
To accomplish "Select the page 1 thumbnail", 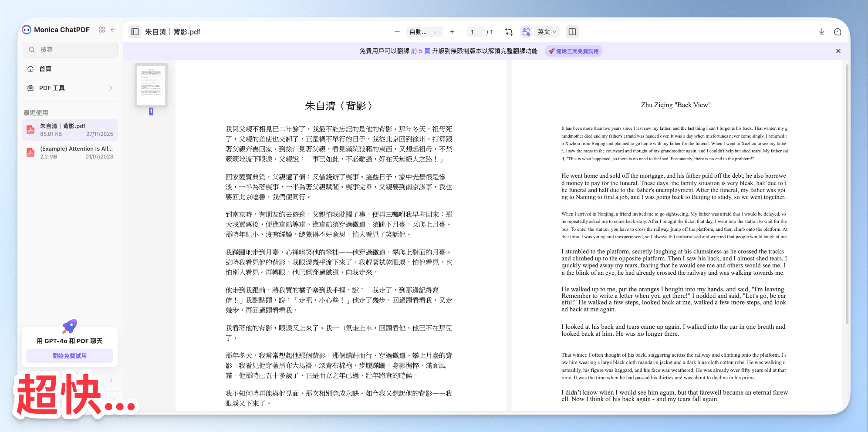I will tap(151, 85).
